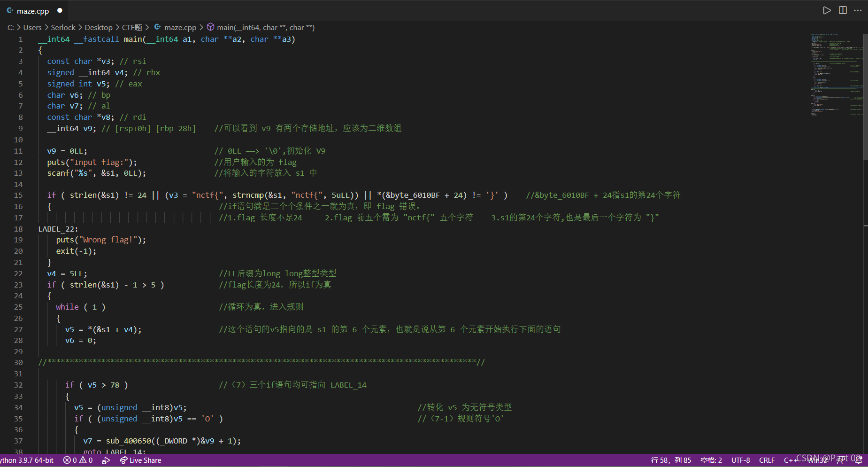Run the maze.cpp file
The height and width of the screenshot is (467, 868).
point(827,10)
